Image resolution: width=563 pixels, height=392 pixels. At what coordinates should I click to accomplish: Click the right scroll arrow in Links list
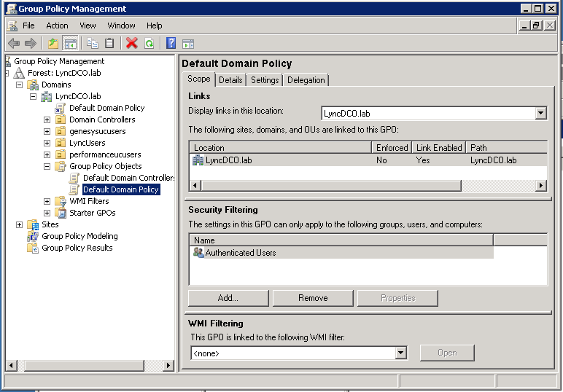(x=541, y=185)
